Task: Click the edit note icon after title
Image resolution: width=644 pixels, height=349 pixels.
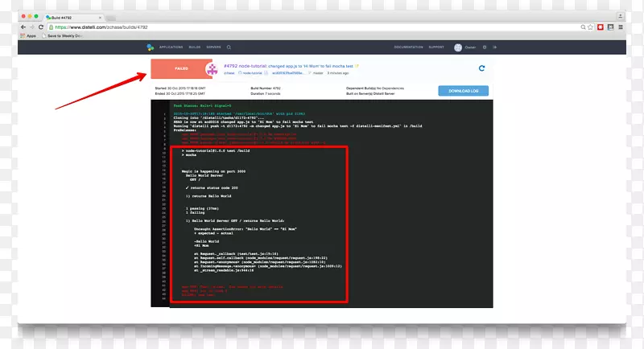Action: pos(357,66)
